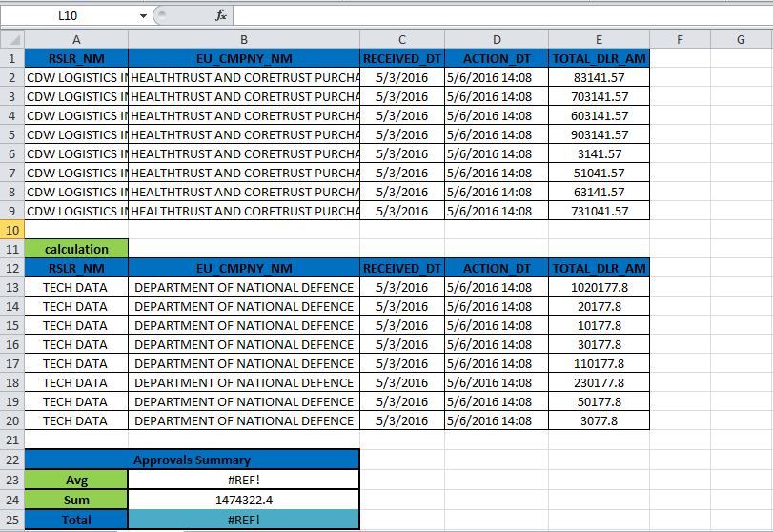Select the #REF! cell beside Avg
This screenshot has height=532, width=773.
pyautogui.click(x=244, y=480)
